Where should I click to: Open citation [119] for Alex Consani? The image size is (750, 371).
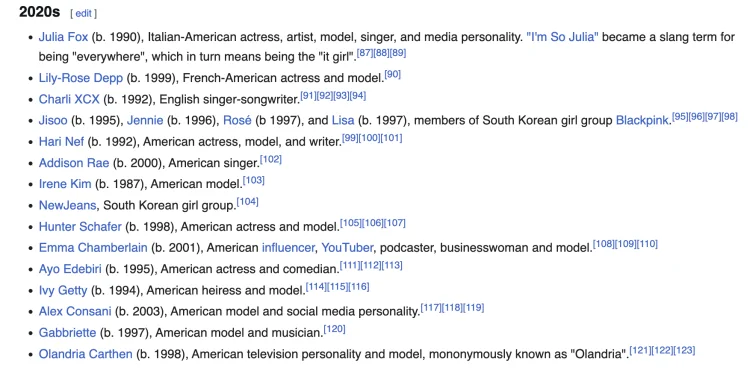474,308
